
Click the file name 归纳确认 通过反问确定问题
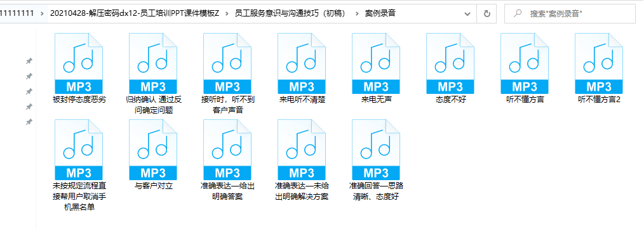[153, 105]
